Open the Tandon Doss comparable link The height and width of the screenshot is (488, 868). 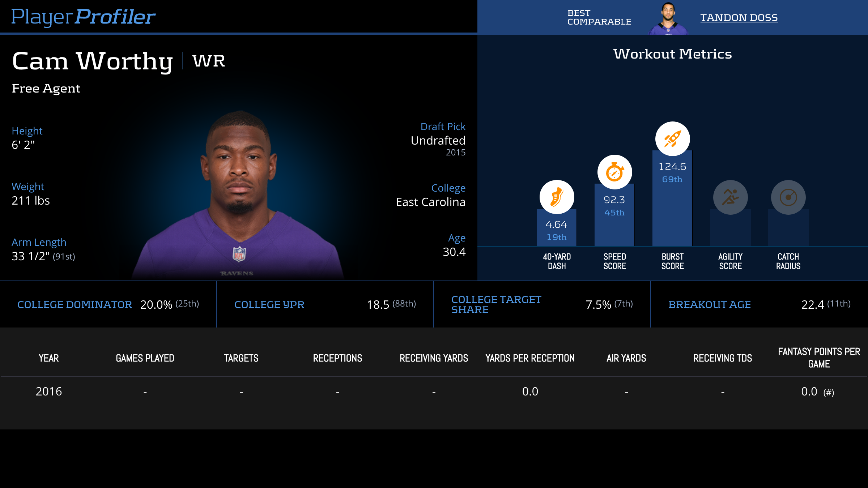(739, 17)
